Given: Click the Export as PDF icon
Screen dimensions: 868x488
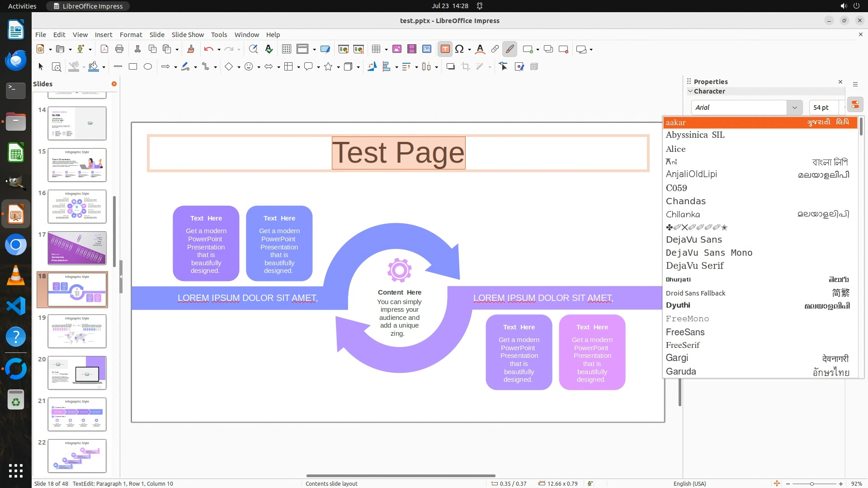Looking at the screenshot, I should [x=104, y=49].
